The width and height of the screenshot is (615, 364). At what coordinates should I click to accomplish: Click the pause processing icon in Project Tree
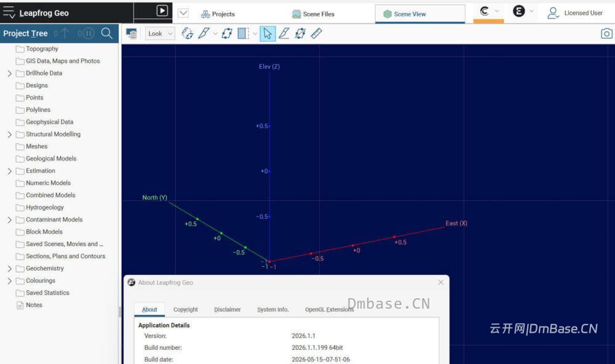tap(89, 33)
